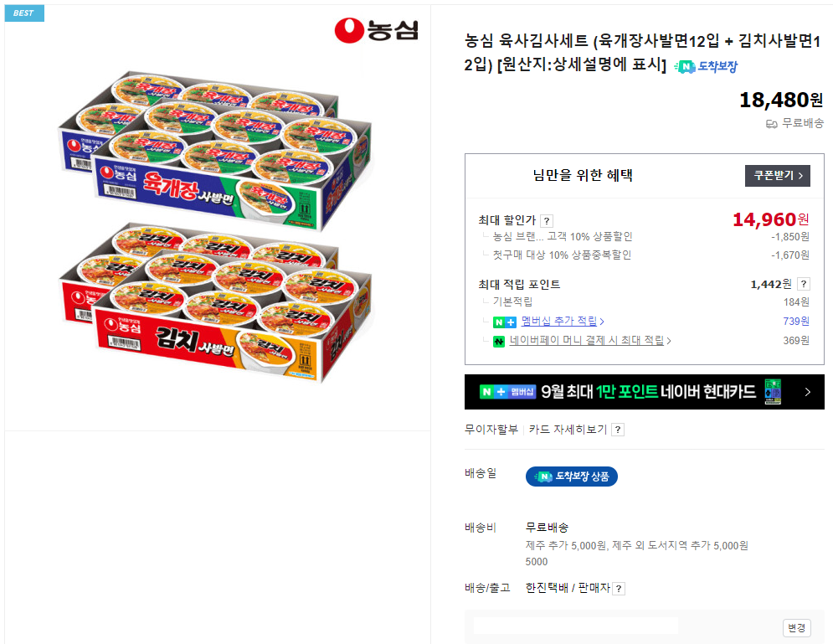Click the BEST badge in top-left corner
This screenshot has height=644, width=833.
24,13
